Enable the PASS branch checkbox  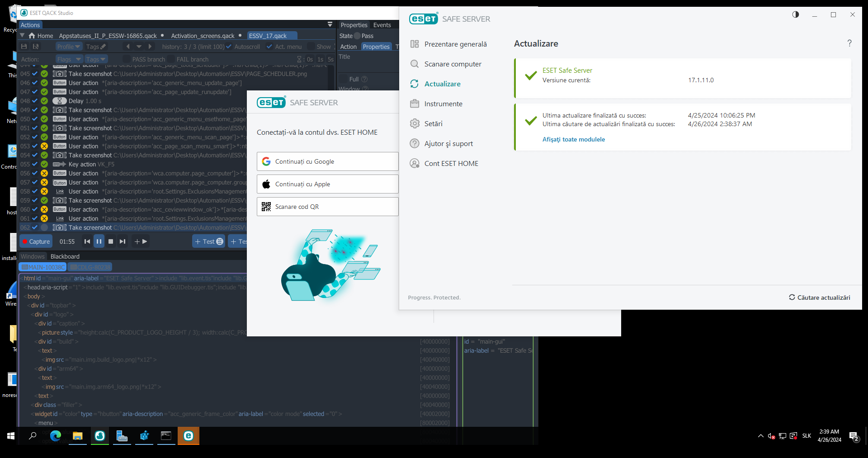point(127,59)
